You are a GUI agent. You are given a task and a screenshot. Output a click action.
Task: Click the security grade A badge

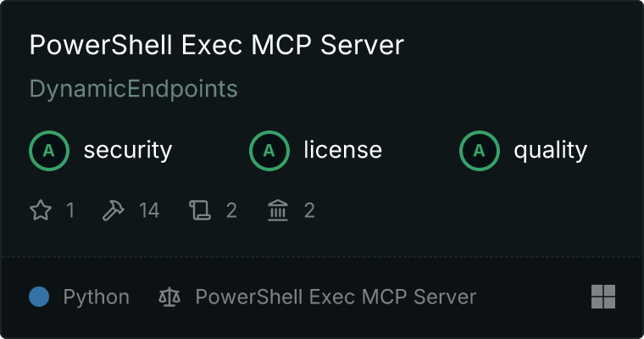(x=49, y=151)
